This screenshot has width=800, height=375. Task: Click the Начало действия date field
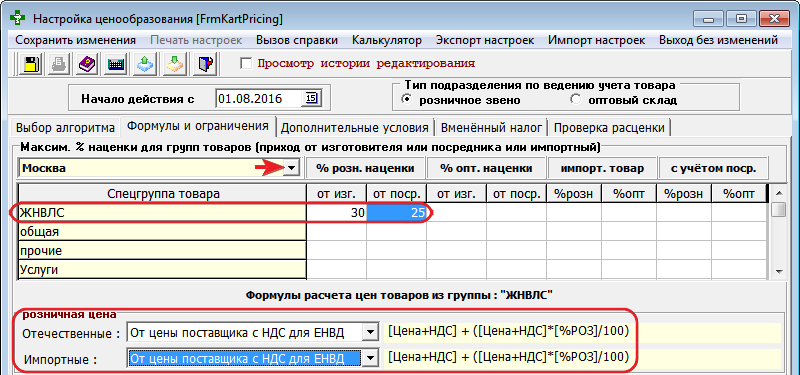(260, 98)
